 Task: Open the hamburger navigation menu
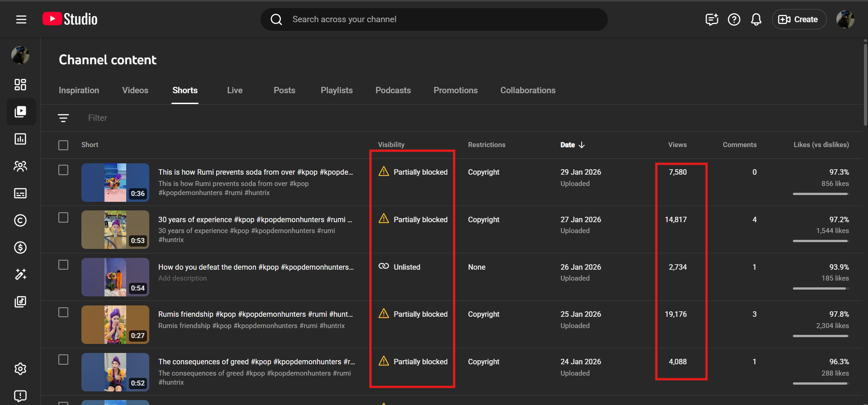21,19
